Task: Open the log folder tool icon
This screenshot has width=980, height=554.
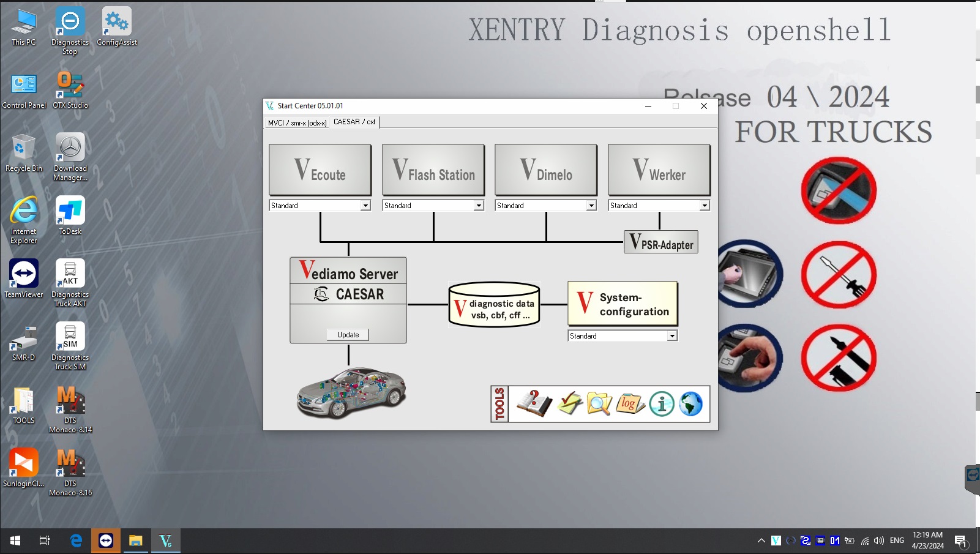Action: pos(630,403)
